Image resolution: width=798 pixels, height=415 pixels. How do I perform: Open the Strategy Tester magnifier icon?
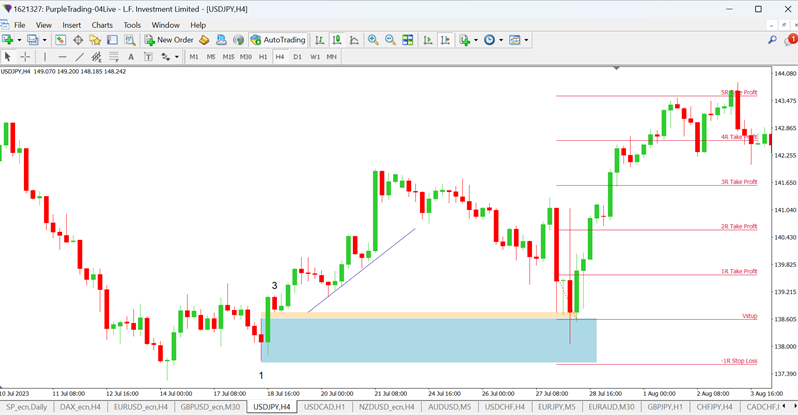pos(130,40)
